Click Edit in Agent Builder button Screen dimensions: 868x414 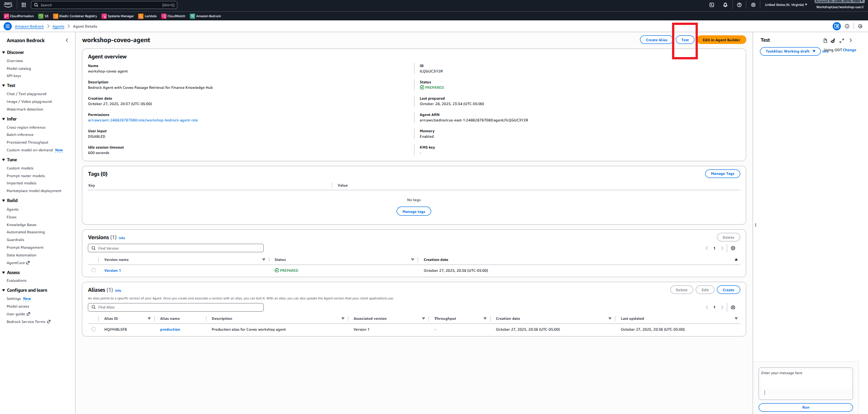(721, 40)
